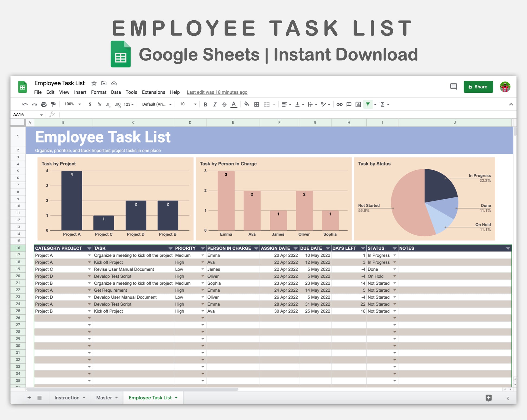527x420 pixels.
Task: Click the Print icon in toolbar
Action: 44,105
